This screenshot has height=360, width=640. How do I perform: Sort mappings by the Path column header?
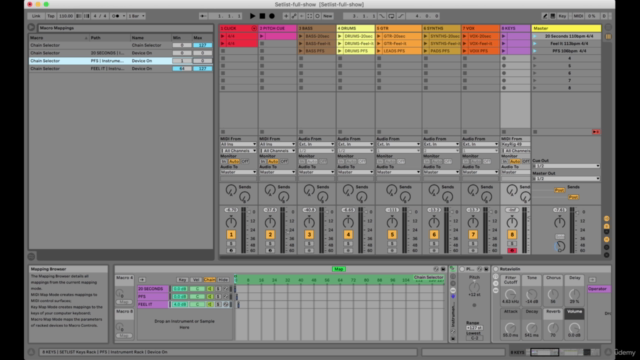(109, 38)
